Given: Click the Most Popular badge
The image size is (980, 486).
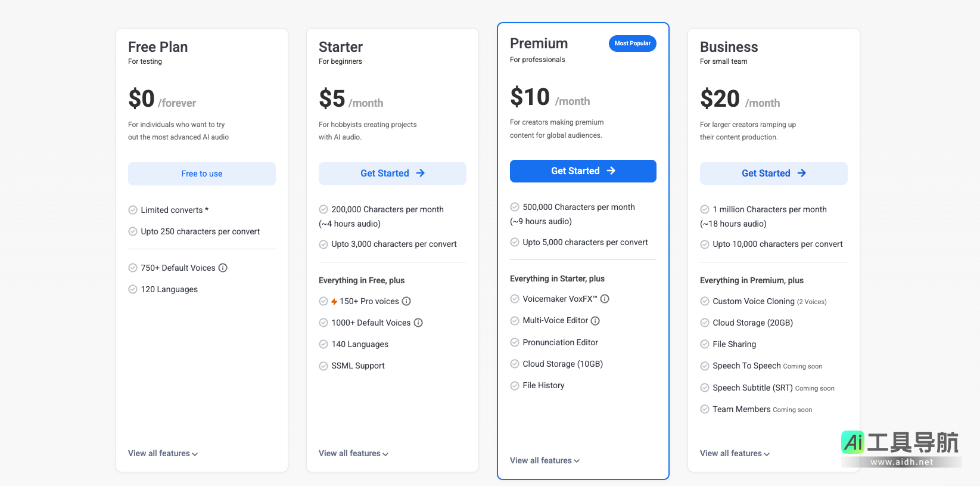Looking at the screenshot, I should [632, 44].
